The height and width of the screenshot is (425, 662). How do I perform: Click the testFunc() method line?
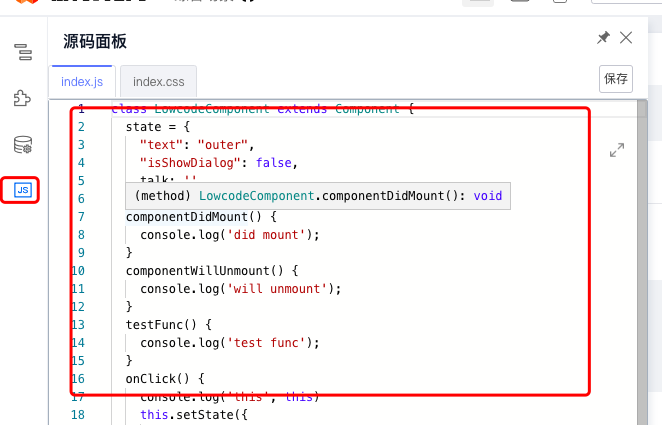pyautogui.click(x=169, y=325)
